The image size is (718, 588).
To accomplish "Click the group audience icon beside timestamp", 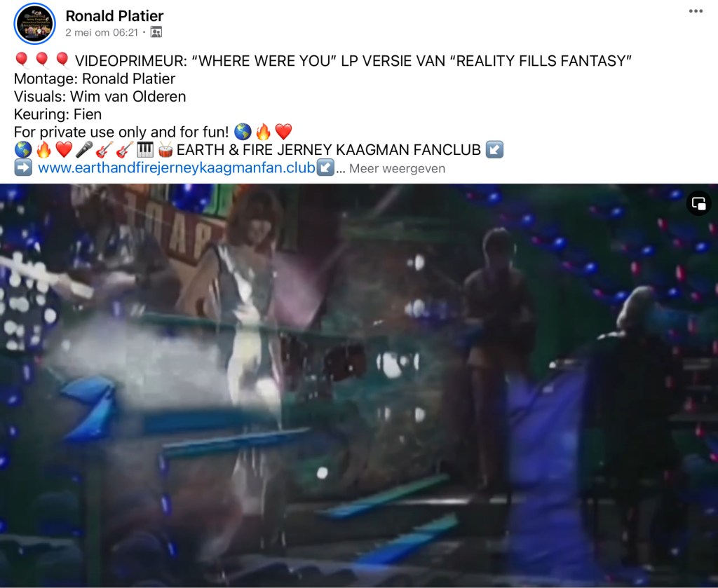I will tap(156, 32).
